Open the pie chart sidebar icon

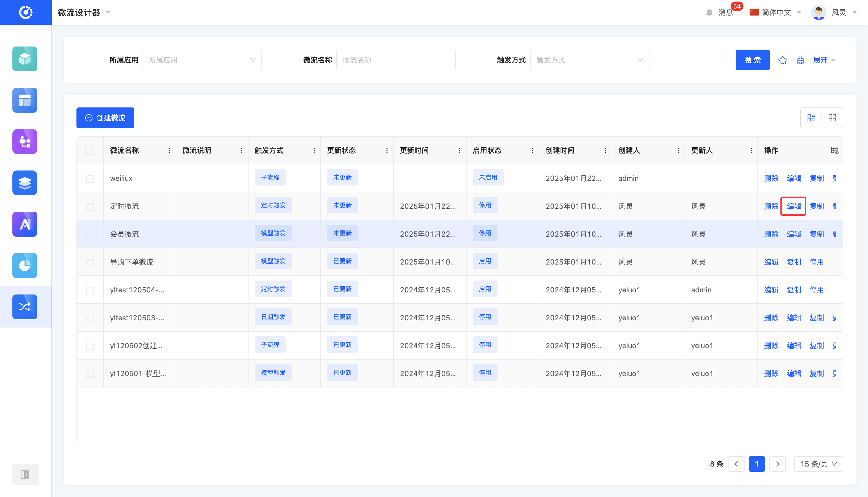point(25,265)
